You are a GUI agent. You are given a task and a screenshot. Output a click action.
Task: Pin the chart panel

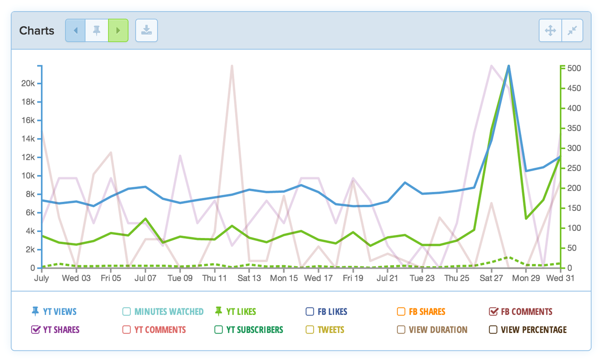click(96, 30)
